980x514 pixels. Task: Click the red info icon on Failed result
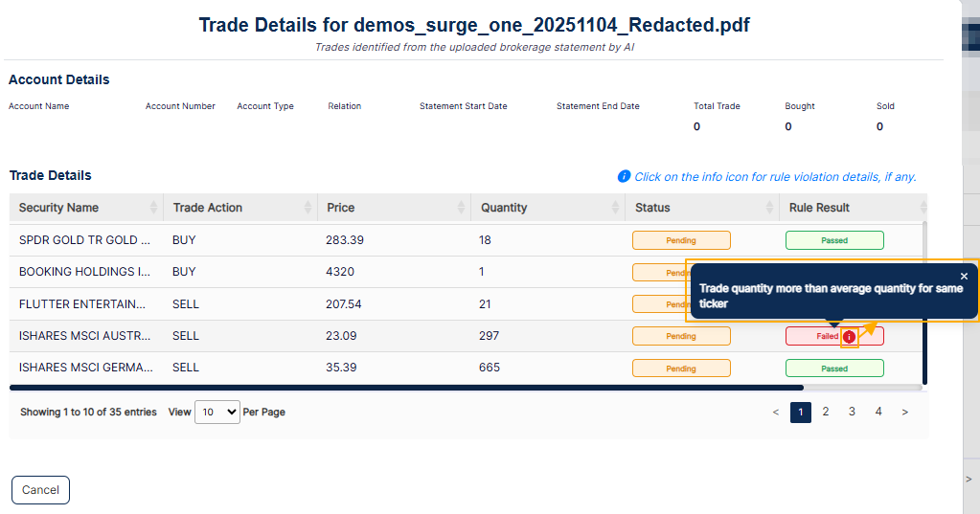(x=849, y=337)
